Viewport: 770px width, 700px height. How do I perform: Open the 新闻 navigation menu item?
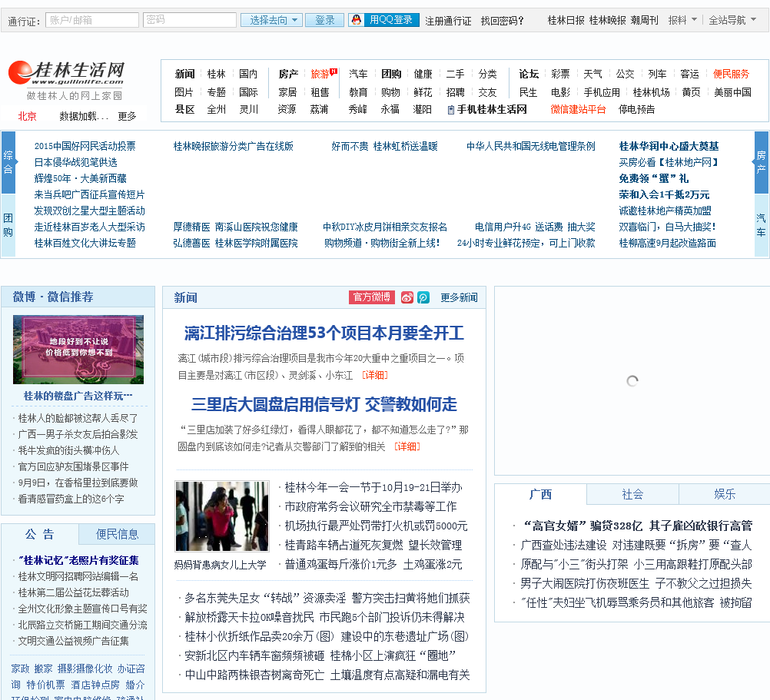pos(184,74)
